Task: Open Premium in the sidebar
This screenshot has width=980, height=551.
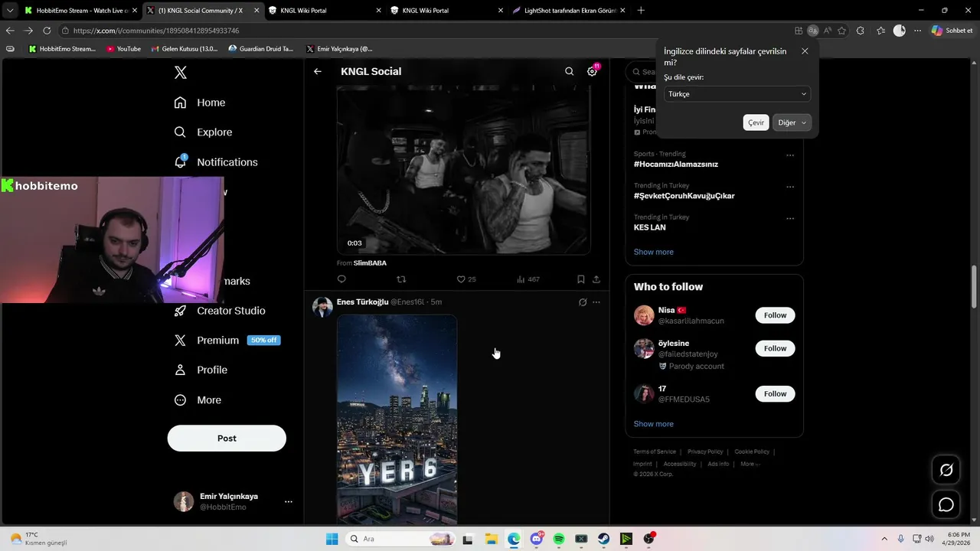Action: point(227,341)
